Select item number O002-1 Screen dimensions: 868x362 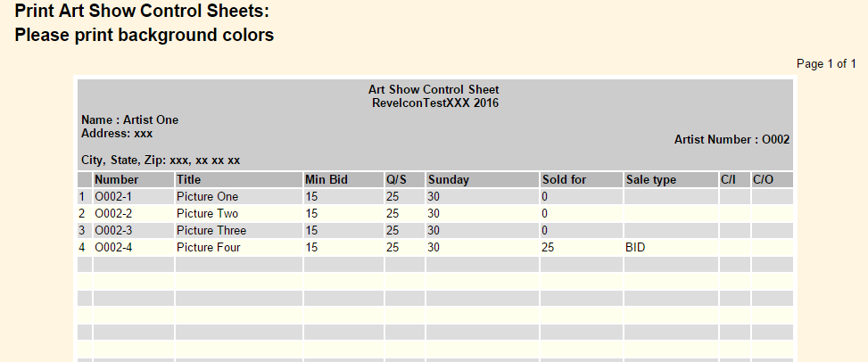tap(134, 197)
